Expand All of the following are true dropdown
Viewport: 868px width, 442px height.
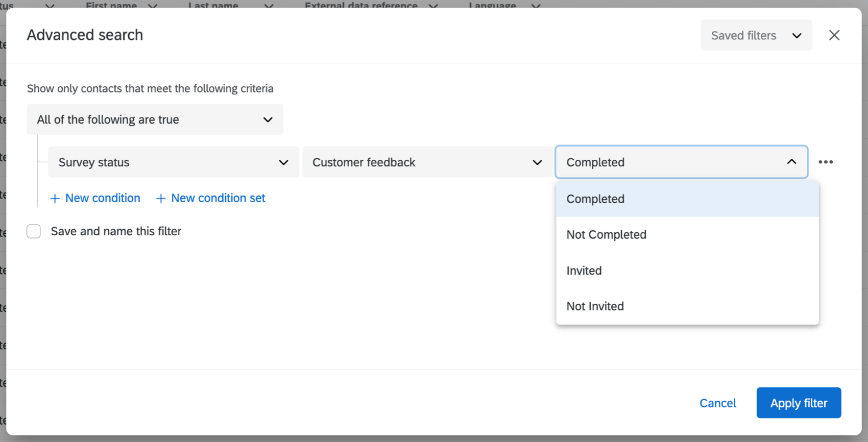pos(155,119)
